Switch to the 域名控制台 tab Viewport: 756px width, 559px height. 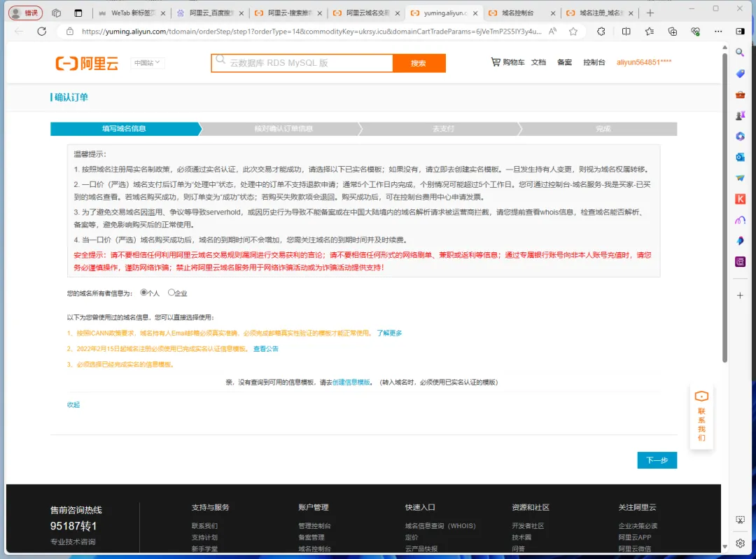tap(521, 13)
